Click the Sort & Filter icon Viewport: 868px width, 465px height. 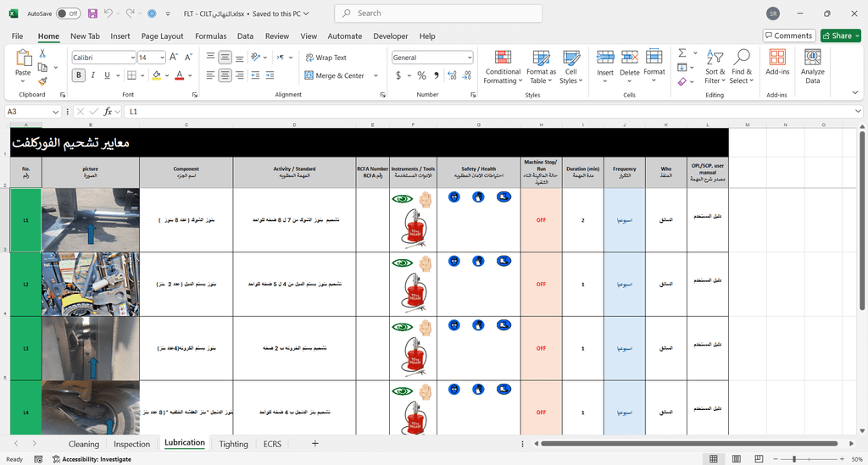[x=715, y=58]
